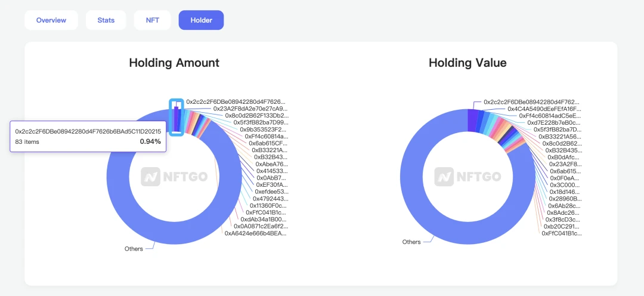This screenshot has height=296, width=644.
Task: Click the active Holder tab
Action: pyautogui.click(x=201, y=20)
